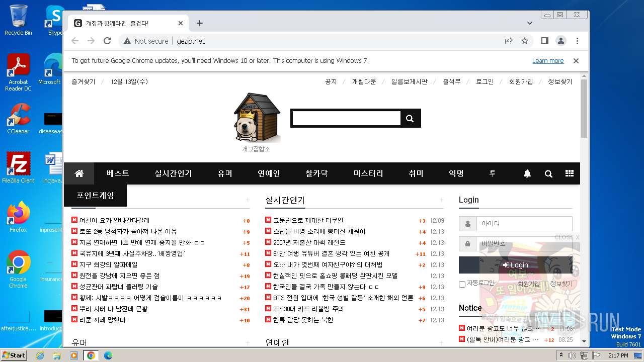The width and height of the screenshot is (644, 362).
Task: Toggle the 자동로그인 checkbox
Action: pyautogui.click(x=462, y=284)
